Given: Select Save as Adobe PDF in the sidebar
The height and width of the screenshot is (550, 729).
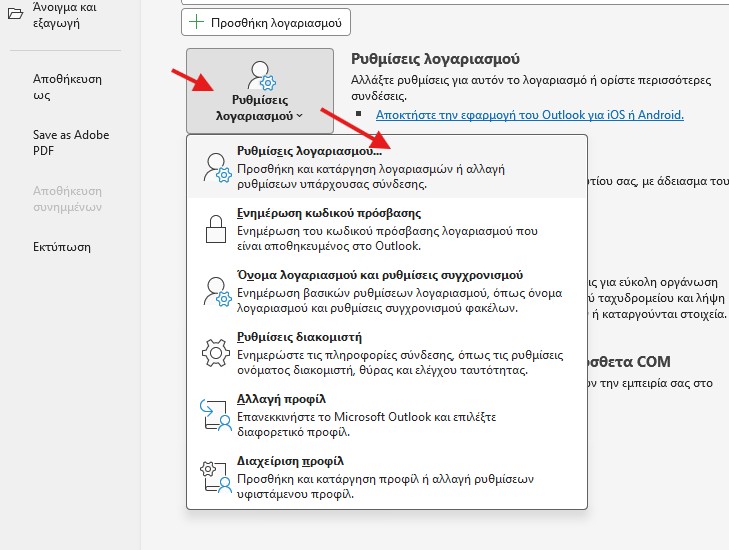Looking at the screenshot, I should pyautogui.click(x=71, y=142).
